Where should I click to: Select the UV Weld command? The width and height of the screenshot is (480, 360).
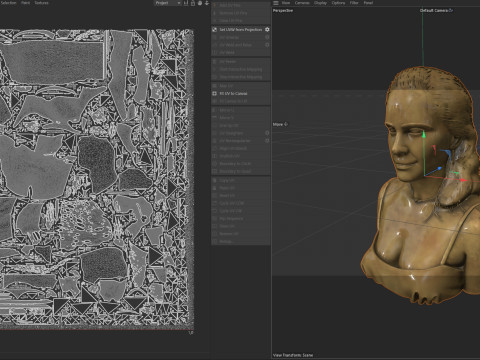click(x=241, y=52)
